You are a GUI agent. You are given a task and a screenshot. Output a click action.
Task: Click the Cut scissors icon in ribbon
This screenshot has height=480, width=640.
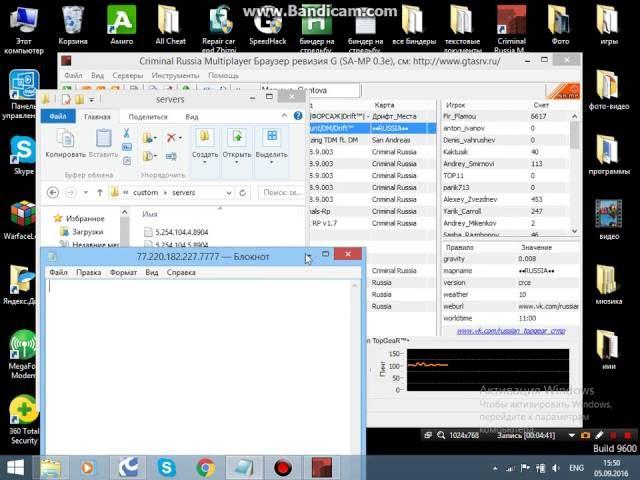[127, 133]
